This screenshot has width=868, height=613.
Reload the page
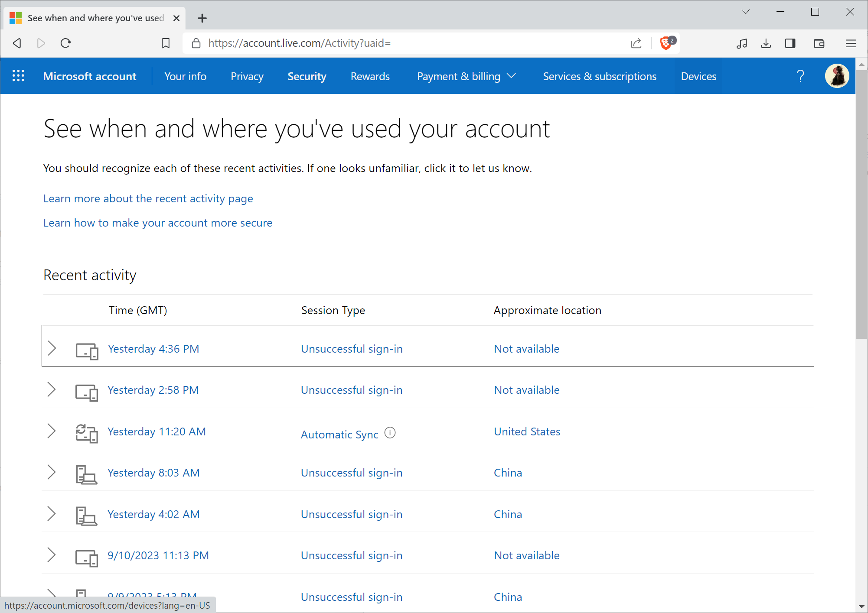click(x=66, y=43)
